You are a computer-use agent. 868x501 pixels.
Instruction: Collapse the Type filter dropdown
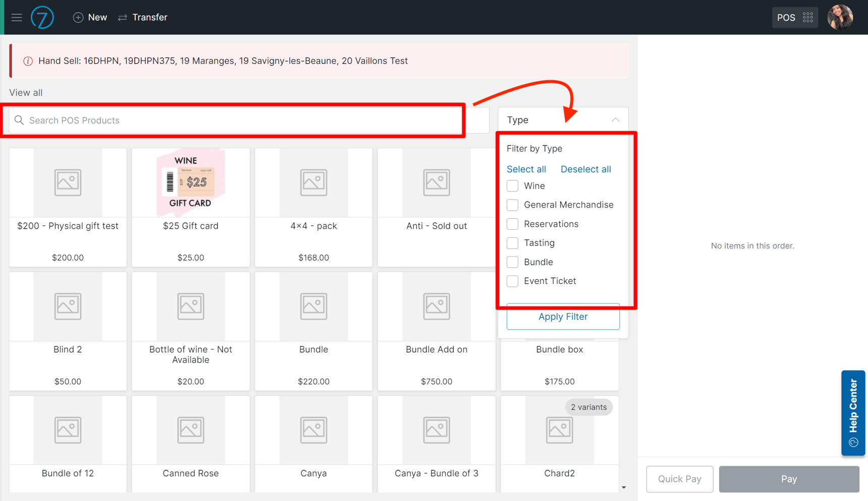615,120
